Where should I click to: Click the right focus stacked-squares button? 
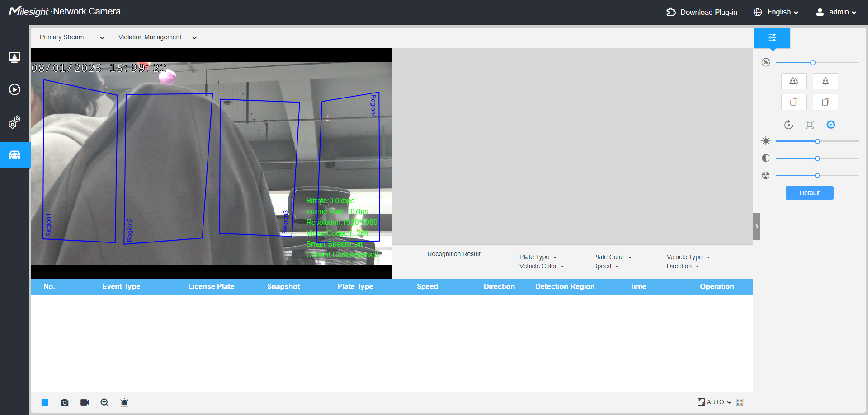coord(826,102)
